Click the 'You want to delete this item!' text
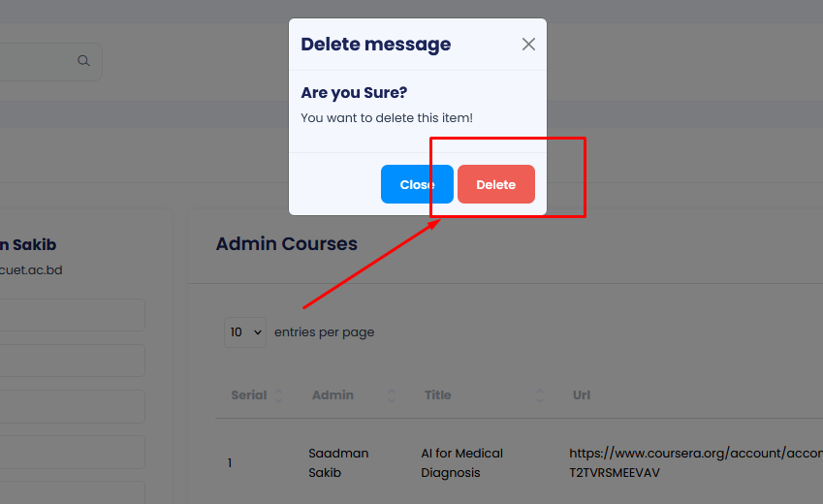Screen dimensions: 823x504 pos(387,118)
